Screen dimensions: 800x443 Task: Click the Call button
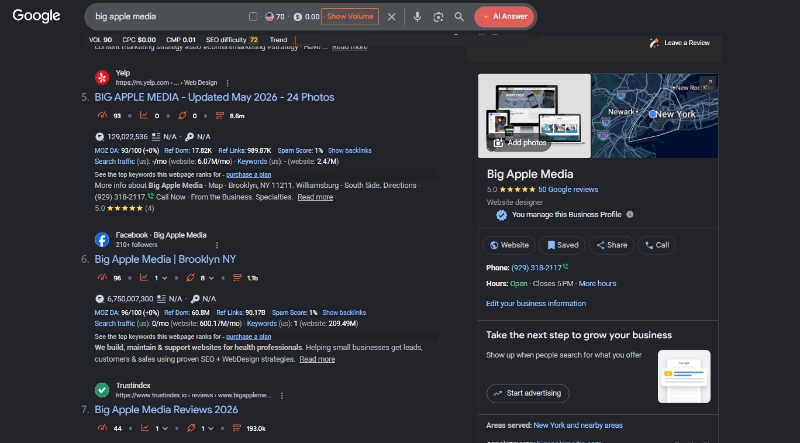[x=657, y=245]
